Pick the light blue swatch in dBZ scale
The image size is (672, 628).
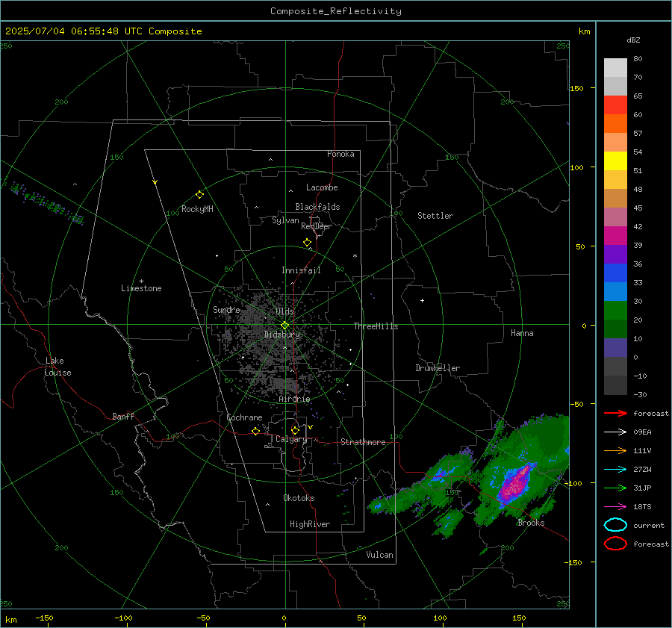pos(615,291)
